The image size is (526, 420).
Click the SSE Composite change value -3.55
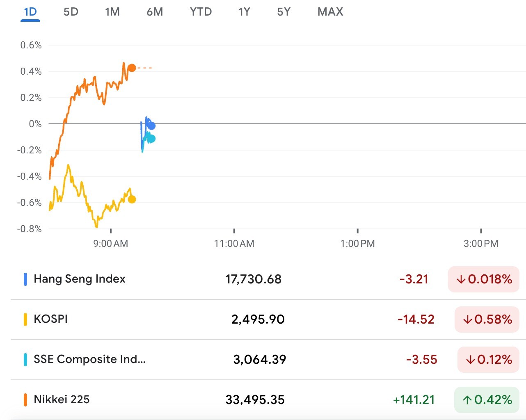point(422,360)
